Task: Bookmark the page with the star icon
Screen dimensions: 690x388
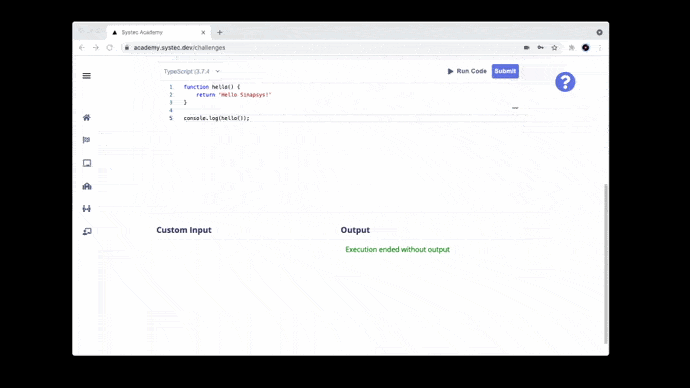Action: coord(554,48)
